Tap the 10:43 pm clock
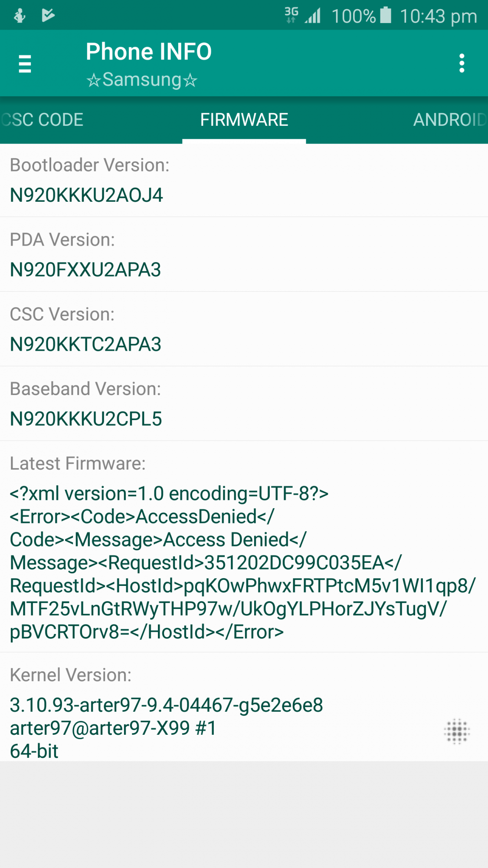The width and height of the screenshot is (488, 868). coord(439,16)
